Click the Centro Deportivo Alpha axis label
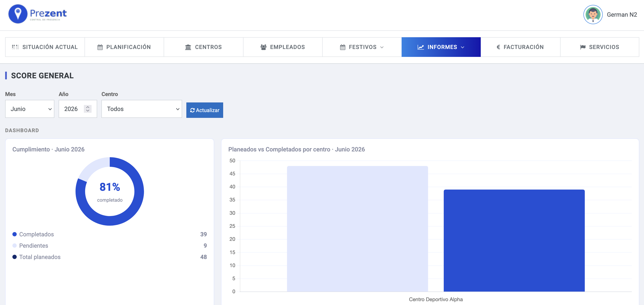 pos(436,299)
